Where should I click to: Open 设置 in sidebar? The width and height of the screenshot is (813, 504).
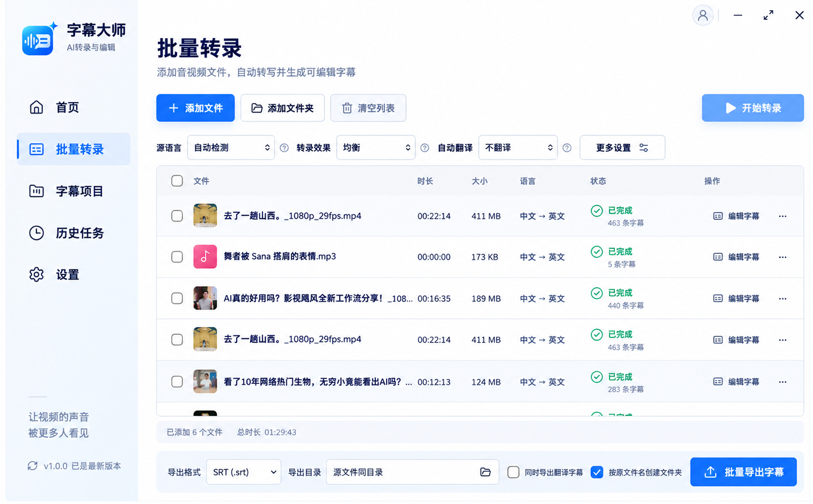point(74,275)
